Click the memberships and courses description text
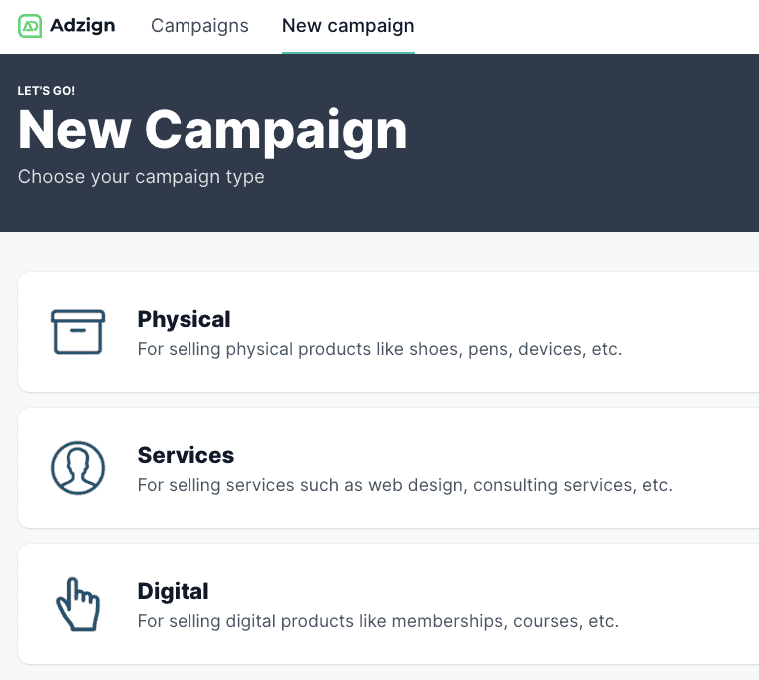Viewport: 759px width, 680px height. tap(378, 622)
